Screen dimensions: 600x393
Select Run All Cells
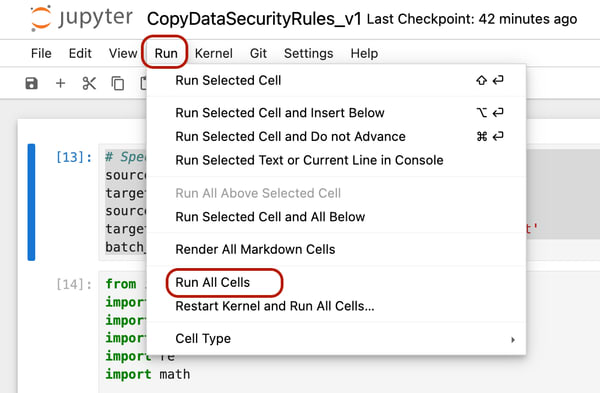point(336,282)
